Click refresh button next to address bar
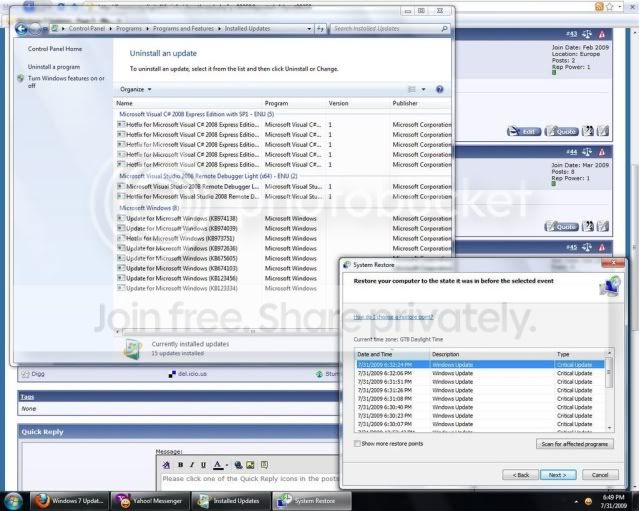This screenshot has width=639, height=511. click(320, 29)
